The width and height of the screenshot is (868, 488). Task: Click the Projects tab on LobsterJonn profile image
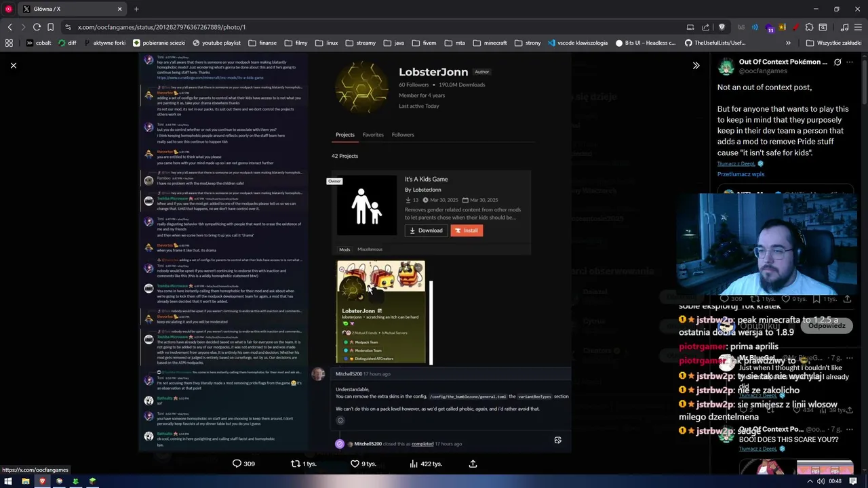click(x=345, y=134)
